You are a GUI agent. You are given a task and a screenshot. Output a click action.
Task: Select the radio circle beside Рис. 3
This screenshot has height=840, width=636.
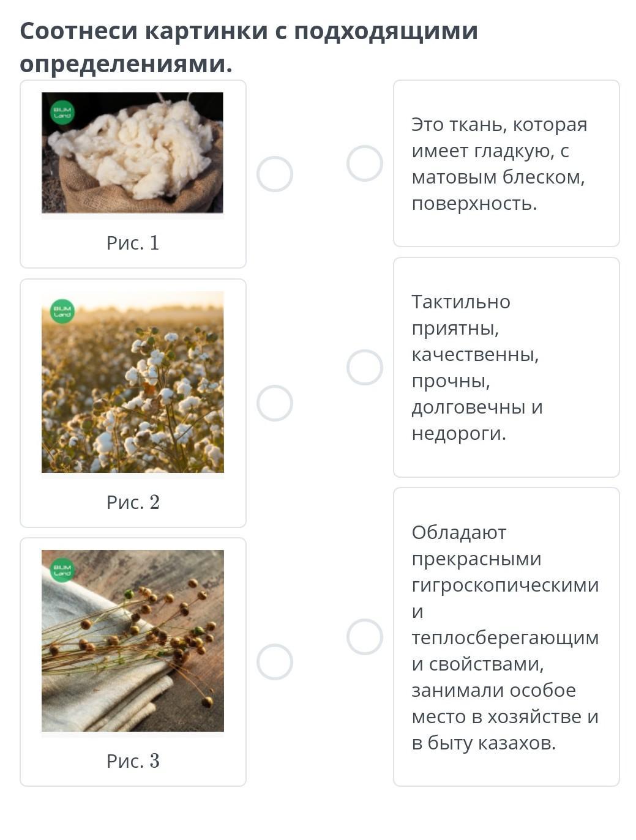pos(275,662)
